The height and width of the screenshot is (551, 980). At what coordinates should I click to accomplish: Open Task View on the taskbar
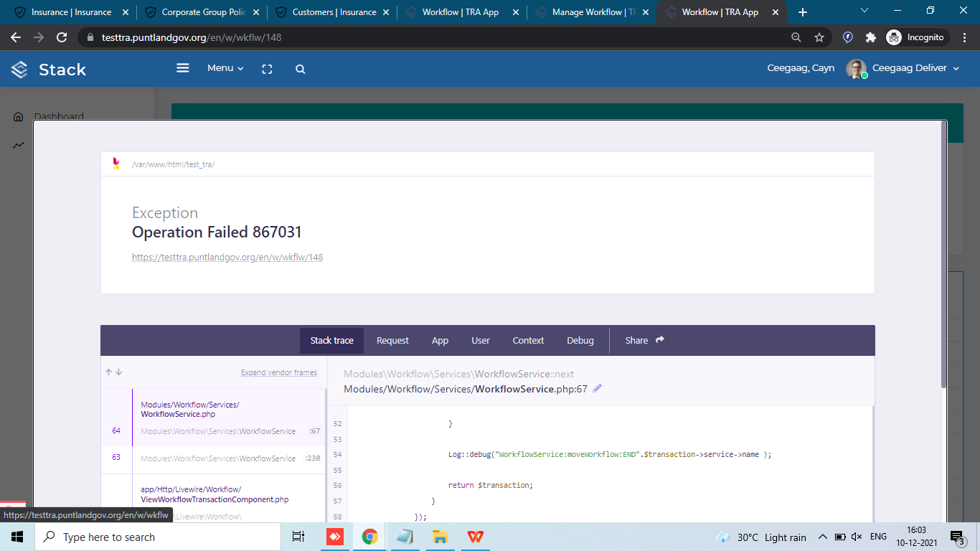click(298, 537)
